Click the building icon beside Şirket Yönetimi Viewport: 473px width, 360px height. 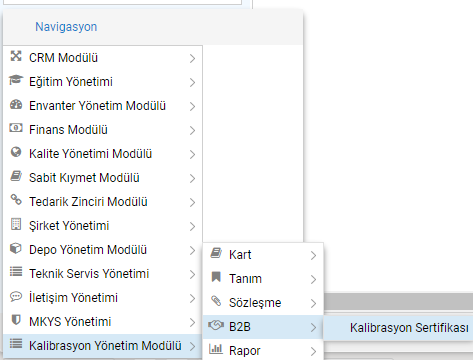coord(16,224)
